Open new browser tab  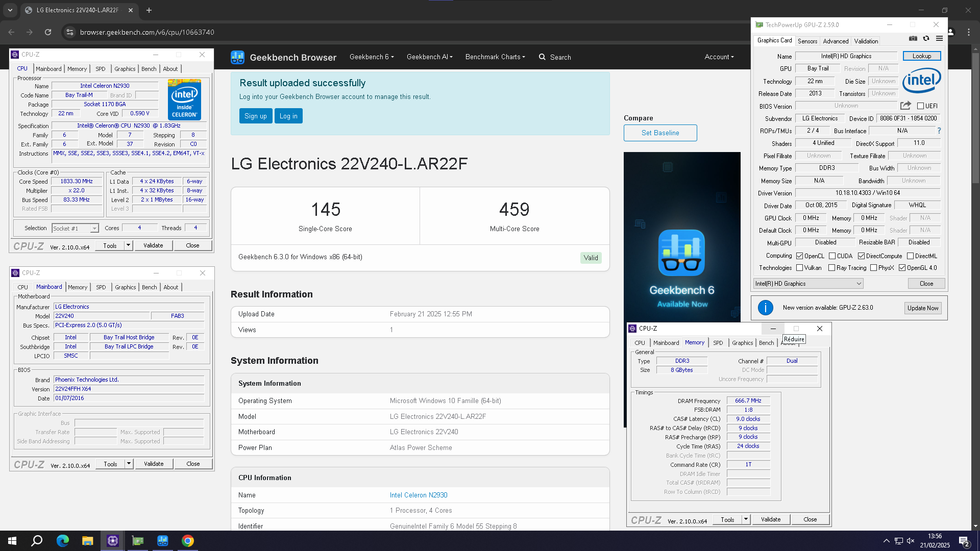click(149, 10)
